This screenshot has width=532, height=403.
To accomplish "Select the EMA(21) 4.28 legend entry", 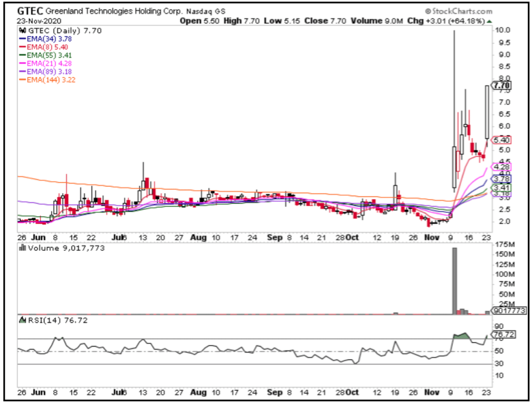I will click(46, 63).
